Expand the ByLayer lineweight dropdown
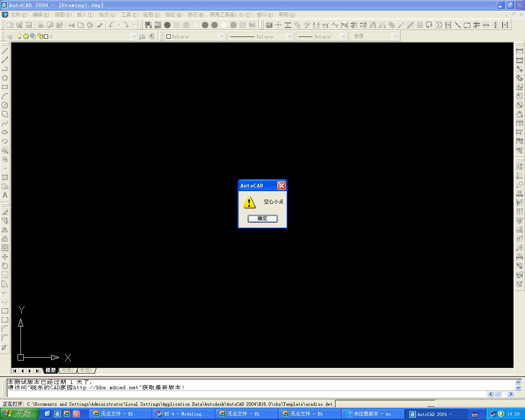 click(x=343, y=37)
